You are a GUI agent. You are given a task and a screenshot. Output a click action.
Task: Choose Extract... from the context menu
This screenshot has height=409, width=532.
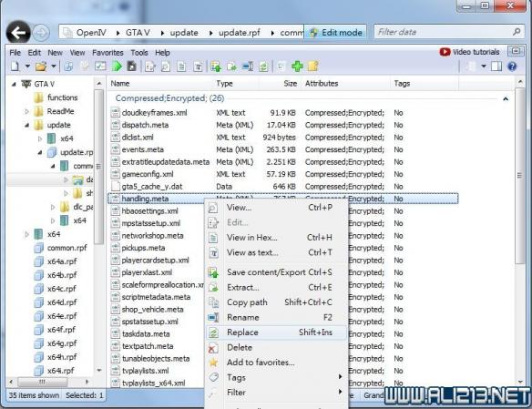click(277, 287)
